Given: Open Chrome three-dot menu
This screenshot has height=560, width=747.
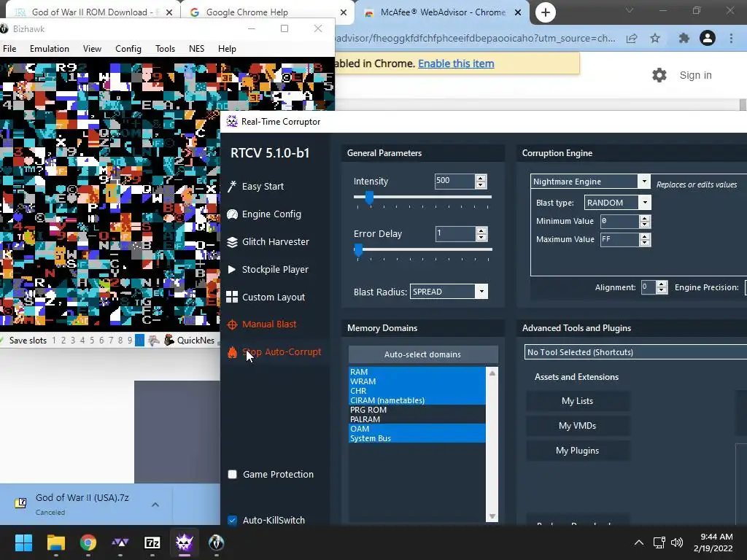Looking at the screenshot, I should pyautogui.click(x=731, y=38).
